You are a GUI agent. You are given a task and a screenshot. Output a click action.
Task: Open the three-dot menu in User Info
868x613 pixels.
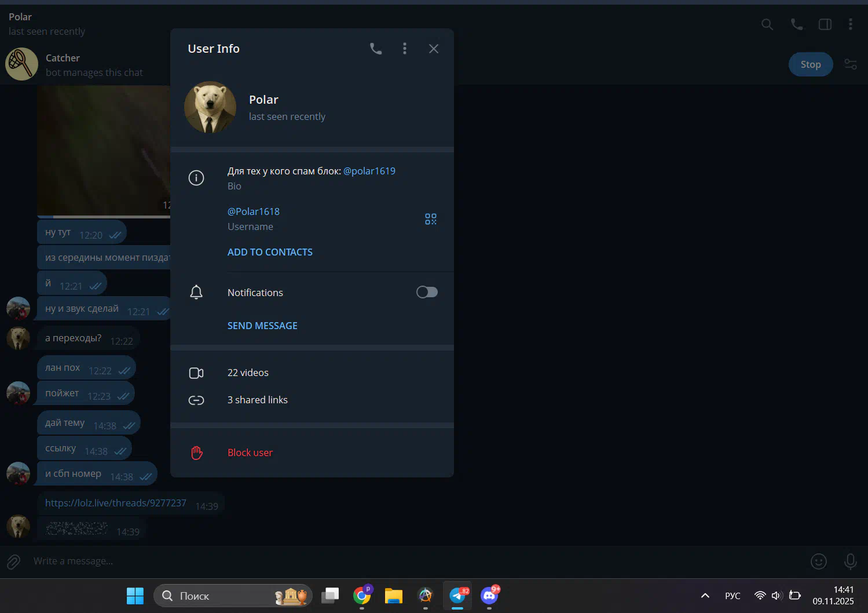pyautogui.click(x=405, y=49)
